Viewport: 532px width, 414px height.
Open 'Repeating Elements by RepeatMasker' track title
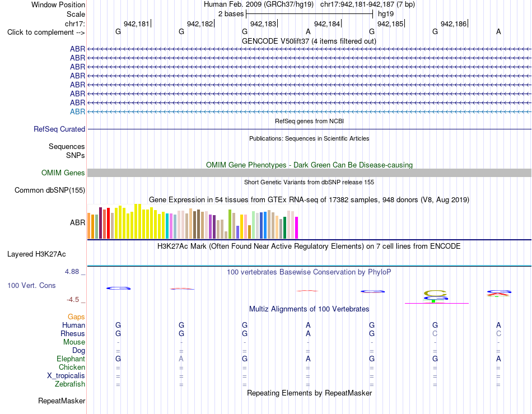coord(309,393)
